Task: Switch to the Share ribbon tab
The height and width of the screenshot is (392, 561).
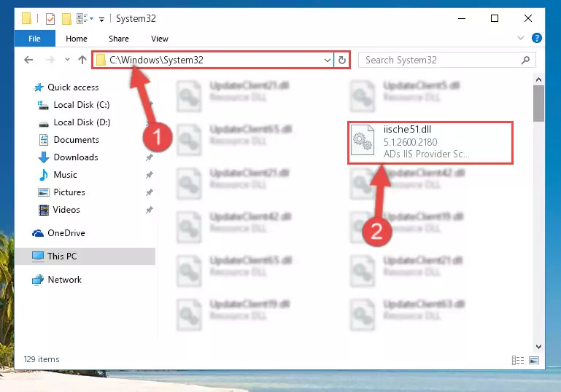Action: 119,39
